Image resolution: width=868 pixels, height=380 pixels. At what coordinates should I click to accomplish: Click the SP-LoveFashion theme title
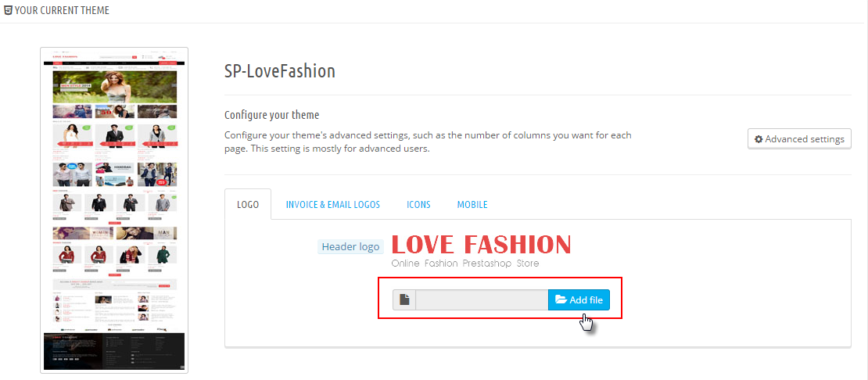pos(279,71)
